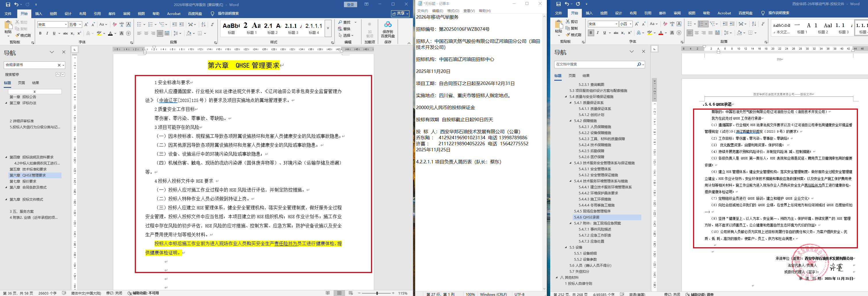
Task: Increase indent in right Word ribbon
Action: [x=732, y=24]
